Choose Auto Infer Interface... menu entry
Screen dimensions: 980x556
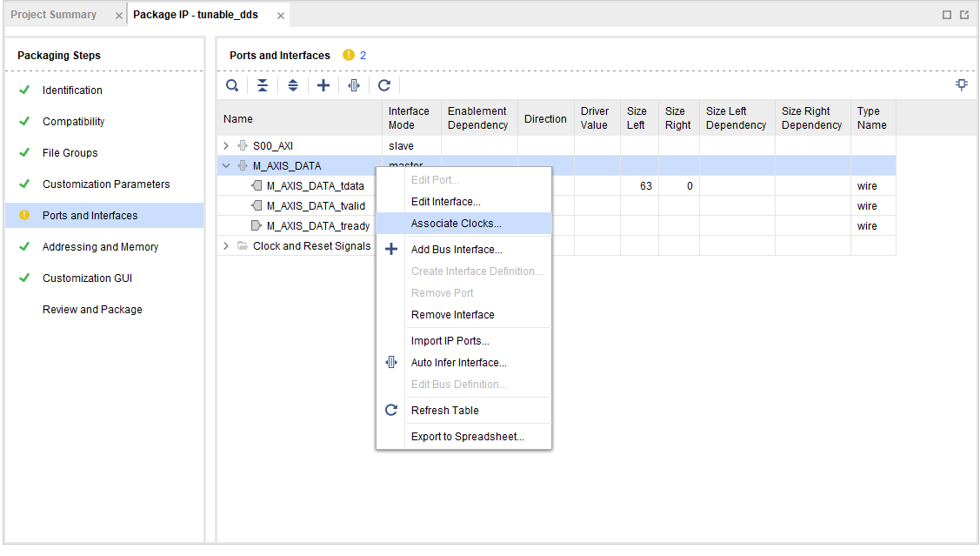(463, 363)
